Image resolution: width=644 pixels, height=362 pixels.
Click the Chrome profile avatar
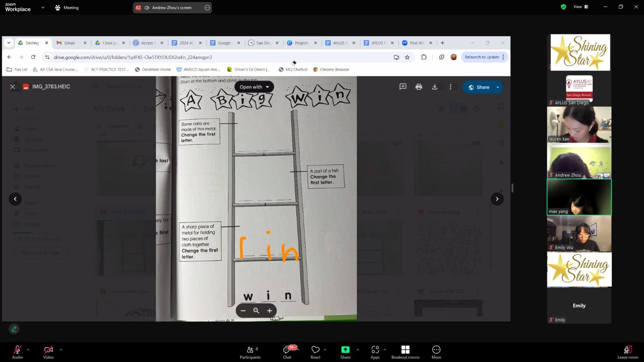tap(454, 57)
